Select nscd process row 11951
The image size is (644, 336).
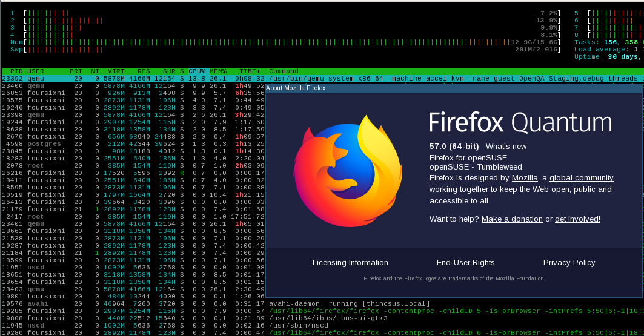point(133,267)
